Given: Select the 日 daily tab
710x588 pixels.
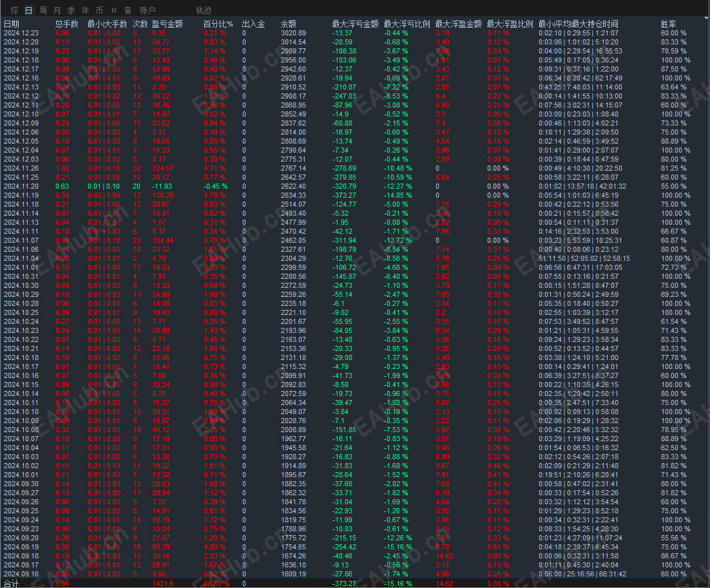Looking at the screenshot, I should tap(28, 10).
